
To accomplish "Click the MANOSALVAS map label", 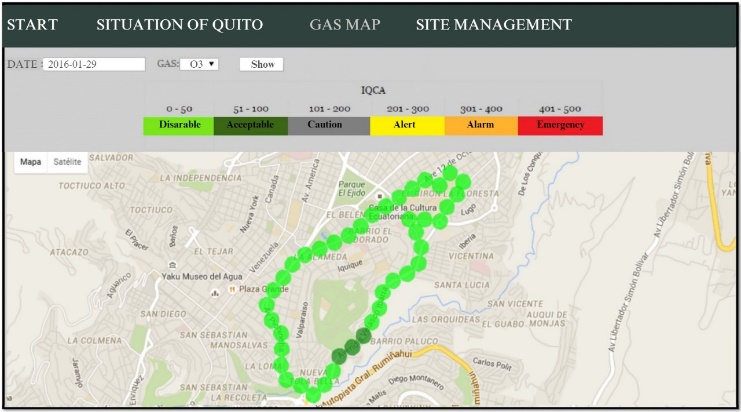I will click(239, 345).
